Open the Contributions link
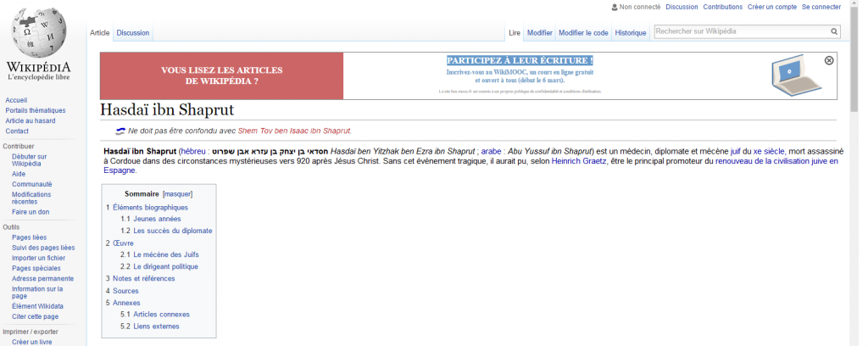The width and height of the screenshot is (868, 346). tap(722, 7)
